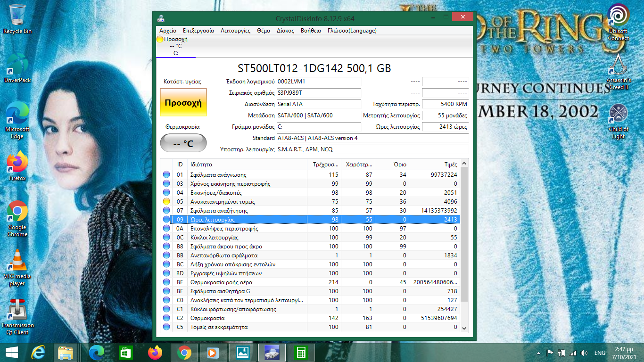Screen dimensions: 644x362
Task: Show hidden system tray icons arrow
Action: 538,353
